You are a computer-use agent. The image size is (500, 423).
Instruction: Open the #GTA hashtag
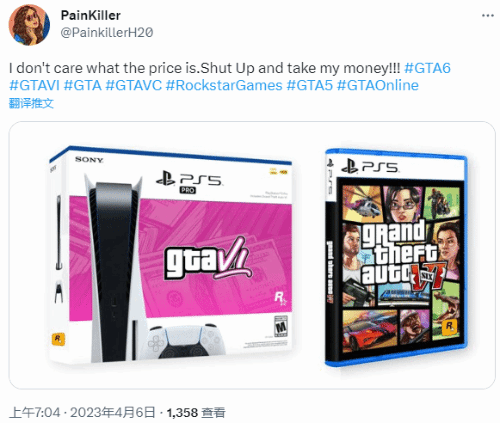(82, 85)
